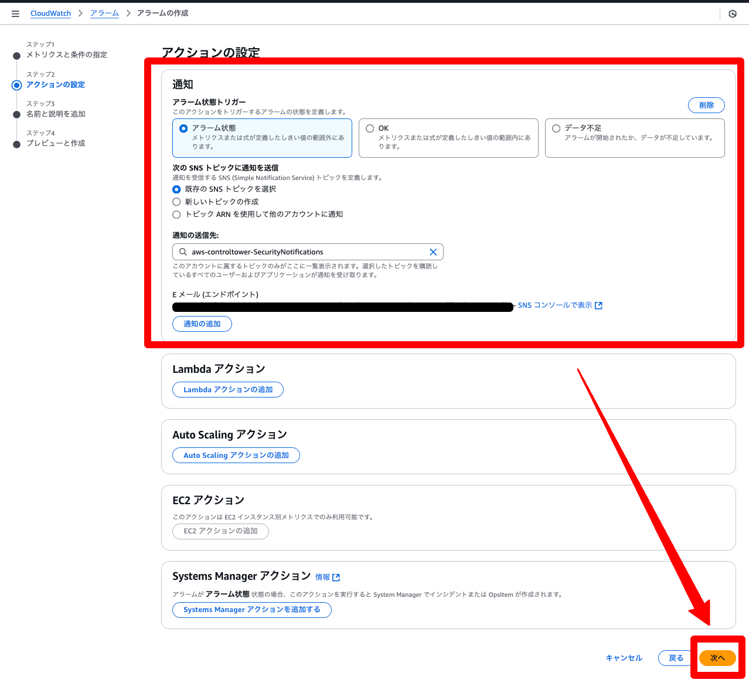Clear the SNS topic search field
749x700 pixels.
(433, 252)
